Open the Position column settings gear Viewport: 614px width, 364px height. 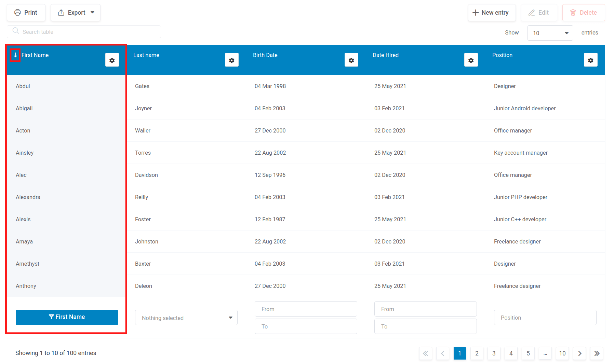coord(591,60)
